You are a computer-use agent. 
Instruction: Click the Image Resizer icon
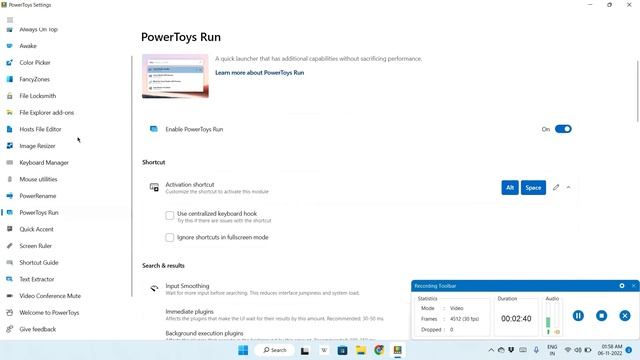(x=10, y=146)
